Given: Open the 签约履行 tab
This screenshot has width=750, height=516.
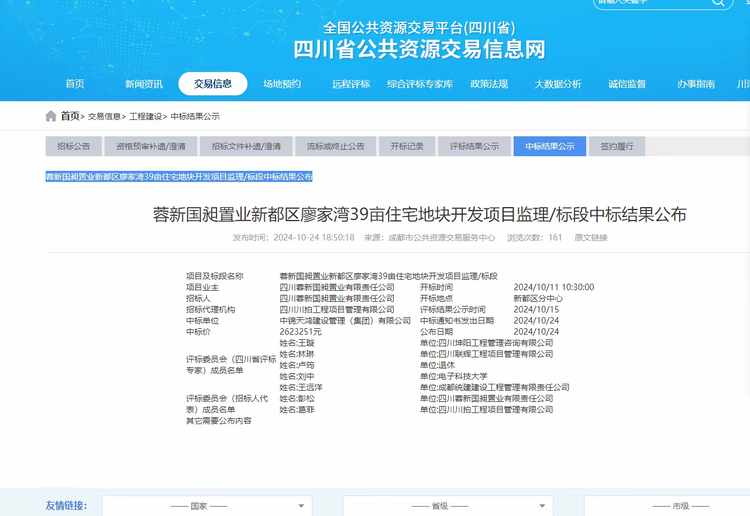Looking at the screenshot, I should pos(617,147).
